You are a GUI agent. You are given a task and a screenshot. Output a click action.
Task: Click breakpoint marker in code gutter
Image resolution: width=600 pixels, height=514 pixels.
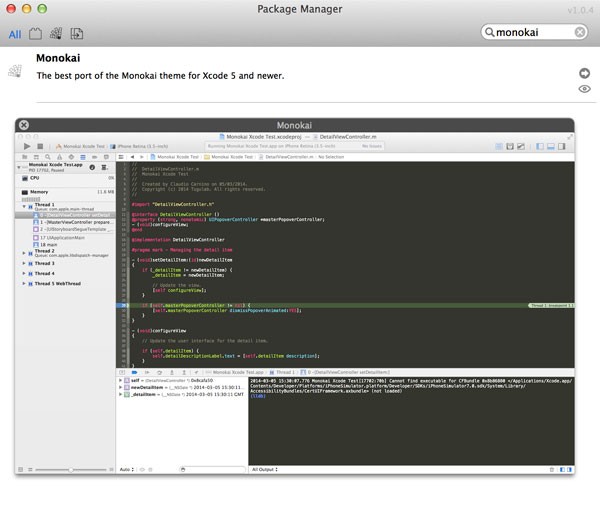point(122,305)
